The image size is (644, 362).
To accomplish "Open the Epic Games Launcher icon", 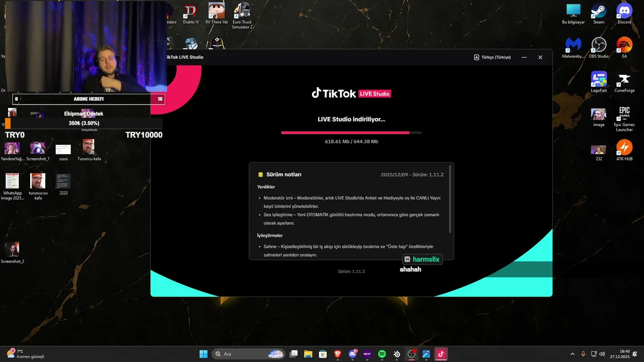I will click(624, 119).
